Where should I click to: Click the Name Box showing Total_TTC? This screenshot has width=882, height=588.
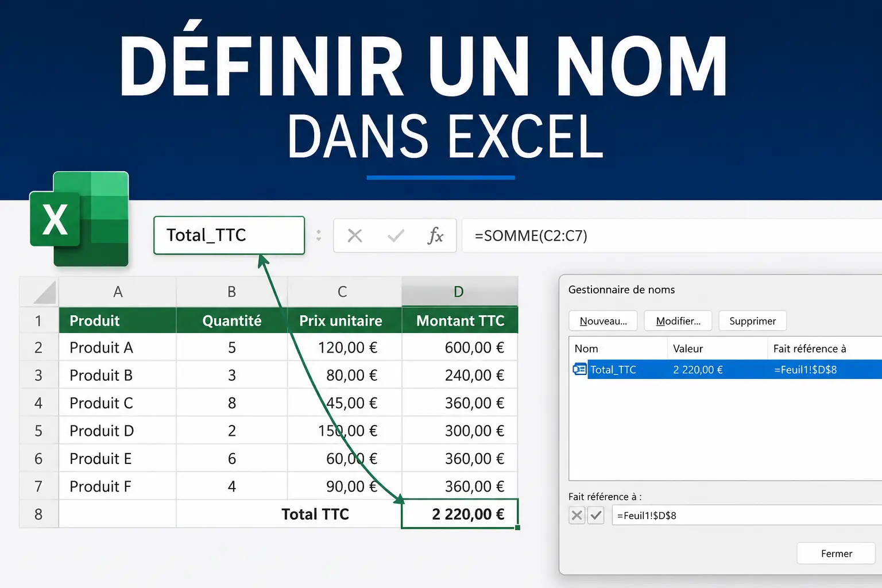(x=229, y=235)
